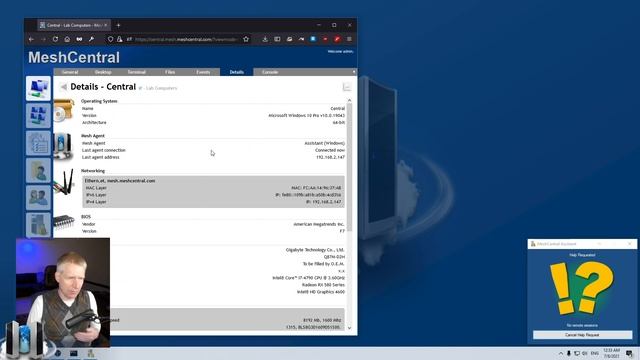
Task: Open the terminal app on the taskbar
Action: (73, 353)
